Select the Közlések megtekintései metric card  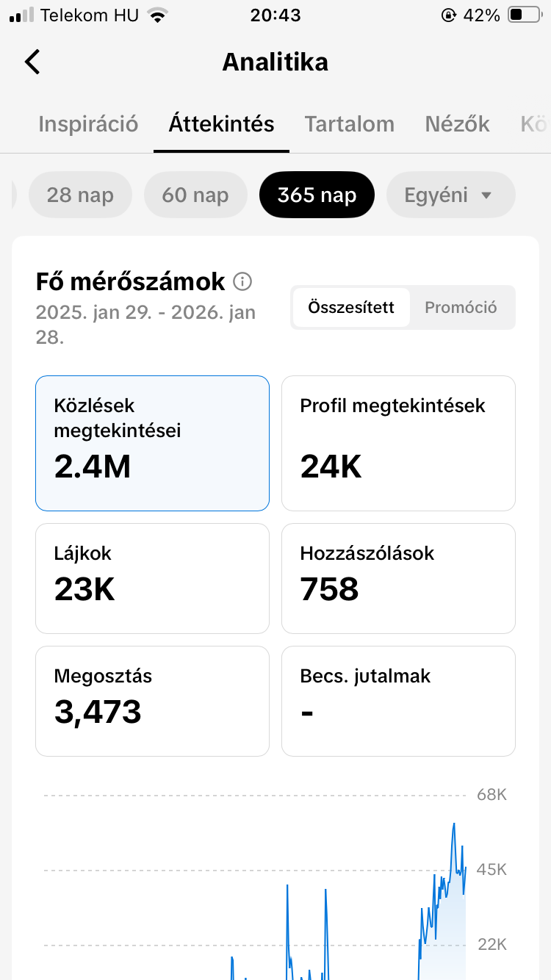pos(152,443)
